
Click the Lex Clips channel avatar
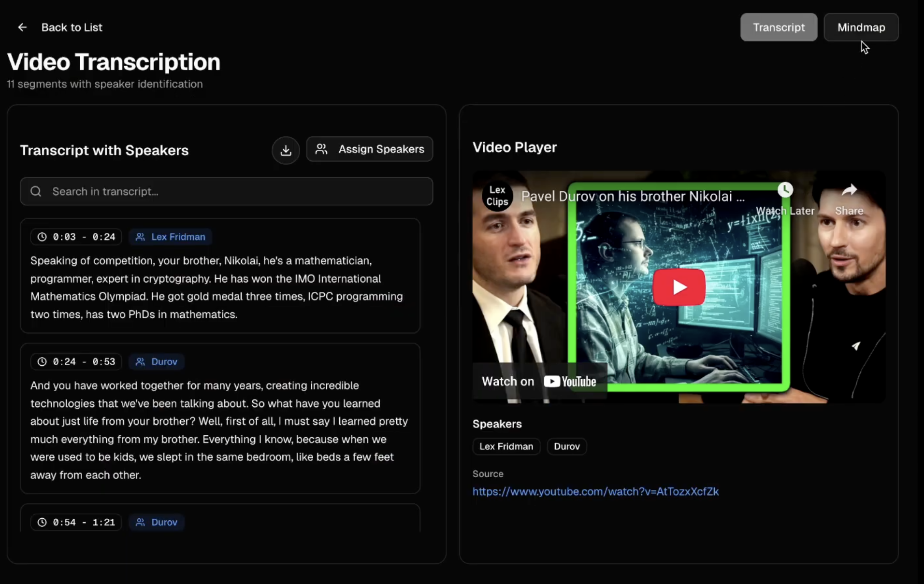coord(497,196)
